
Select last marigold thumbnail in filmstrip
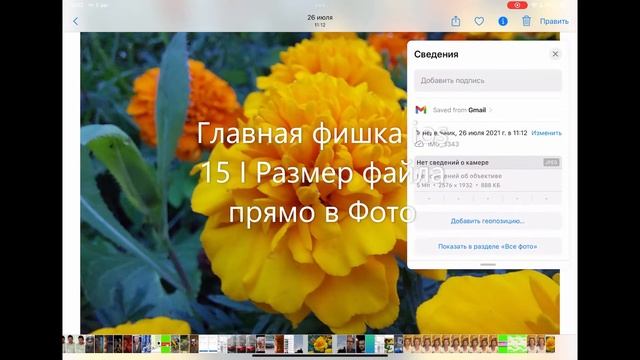point(550,344)
